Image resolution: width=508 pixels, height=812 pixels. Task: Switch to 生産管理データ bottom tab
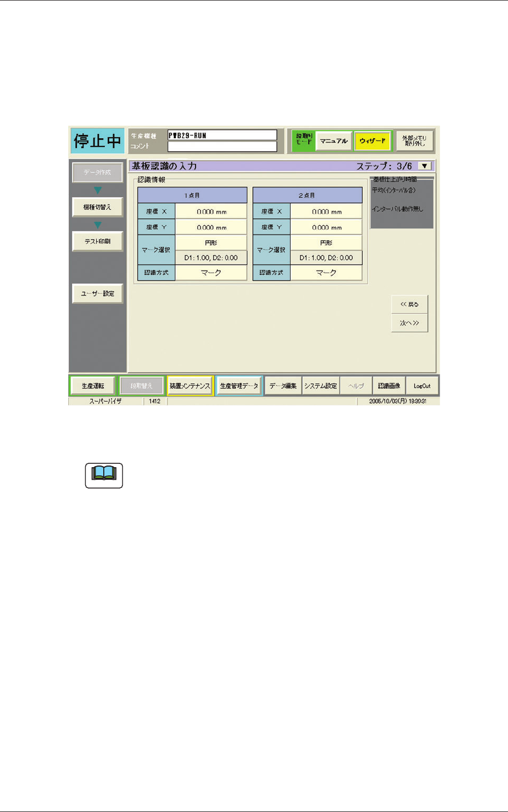[239, 386]
